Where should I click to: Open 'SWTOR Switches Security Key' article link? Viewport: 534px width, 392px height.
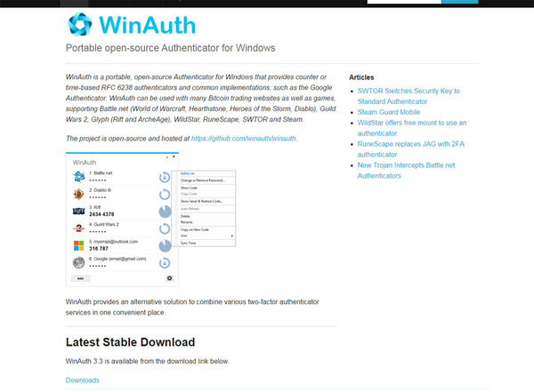click(x=409, y=96)
